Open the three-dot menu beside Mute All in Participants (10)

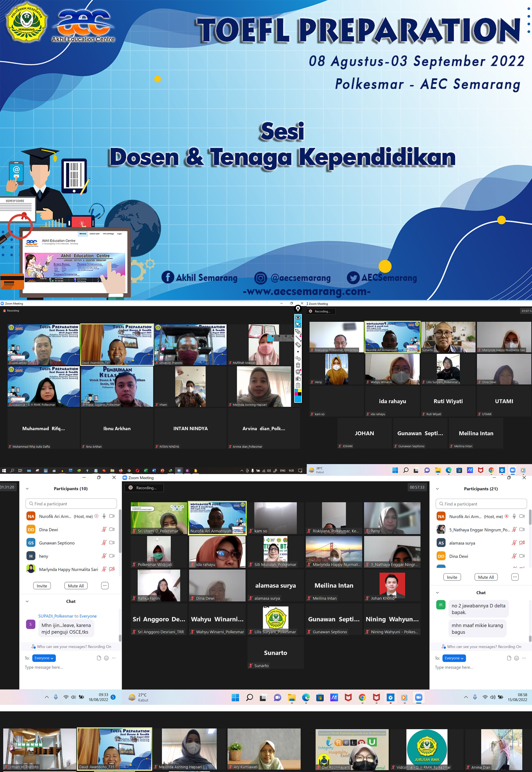tap(105, 586)
